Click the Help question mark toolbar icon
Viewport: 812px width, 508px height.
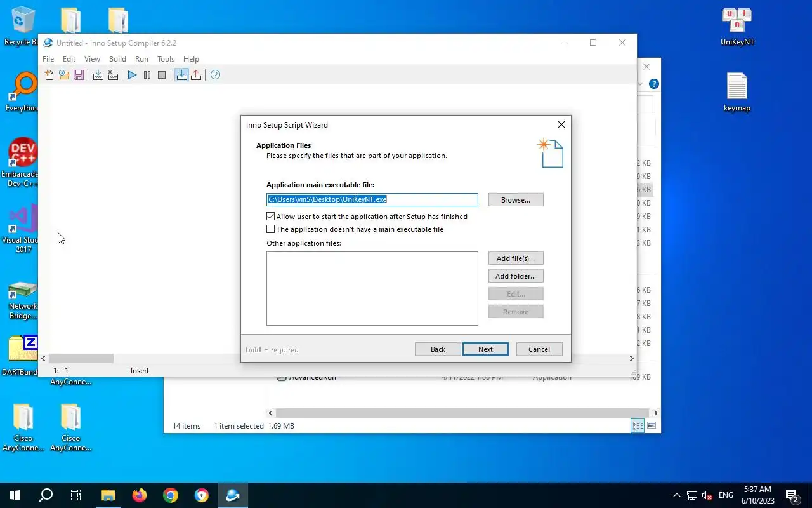[215, 75]
